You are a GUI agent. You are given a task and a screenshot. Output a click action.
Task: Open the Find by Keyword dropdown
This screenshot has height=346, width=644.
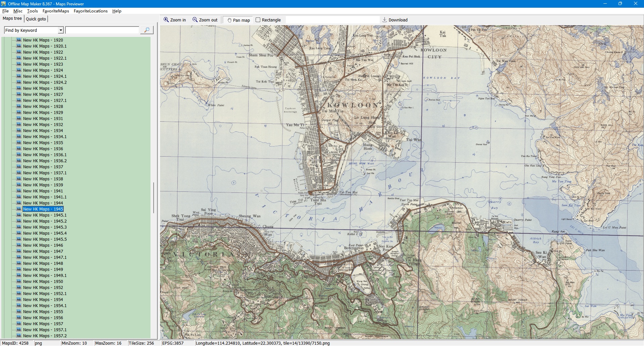pyautogui.click(x=61, y=30)
